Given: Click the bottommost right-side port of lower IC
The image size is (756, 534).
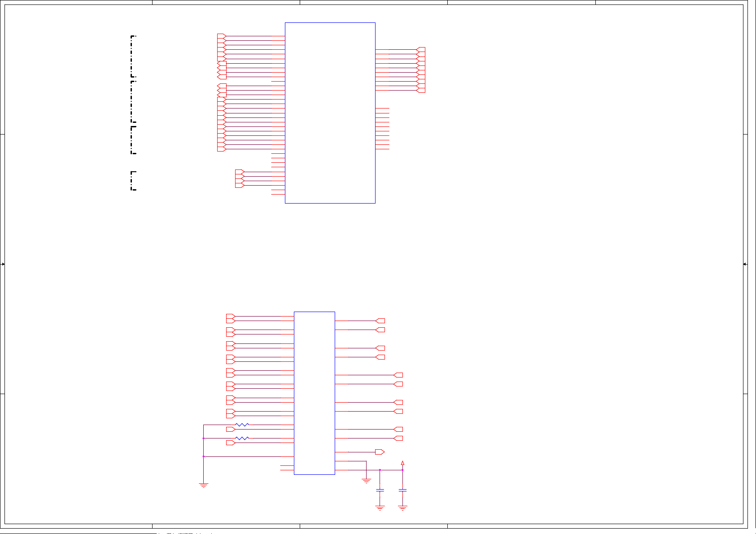Looking at the screenshot, I should [380, 452].
